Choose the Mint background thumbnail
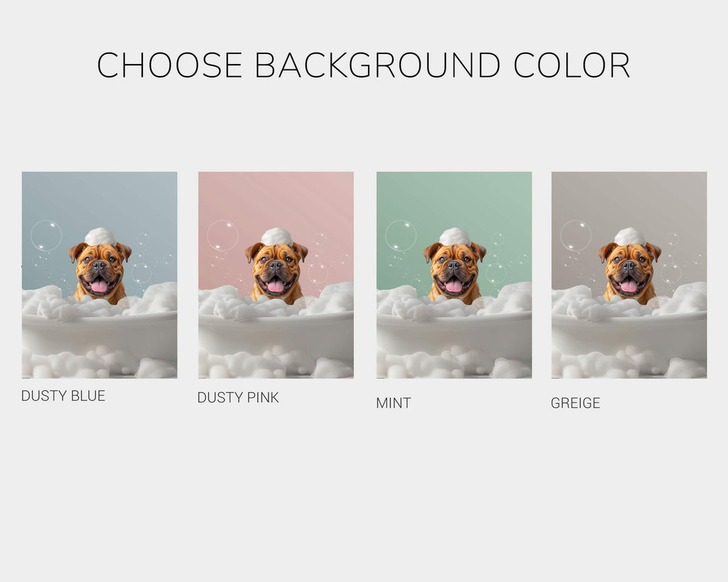Viewport: 728px width, 582px height. (454, 275)
